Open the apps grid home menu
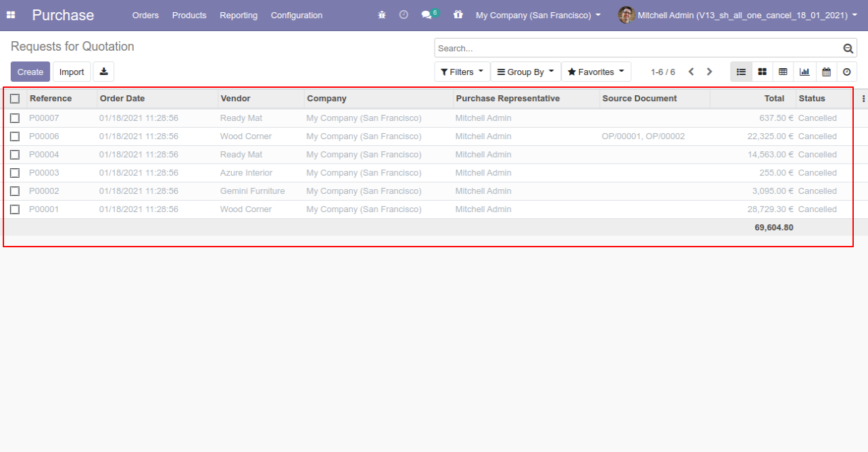 pos(11,15)
